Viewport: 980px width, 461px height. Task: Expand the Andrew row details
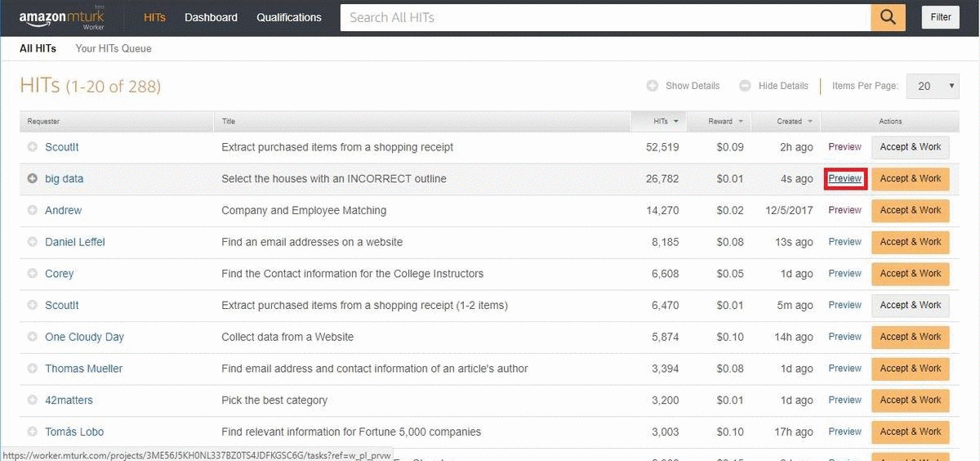point(33,210)
